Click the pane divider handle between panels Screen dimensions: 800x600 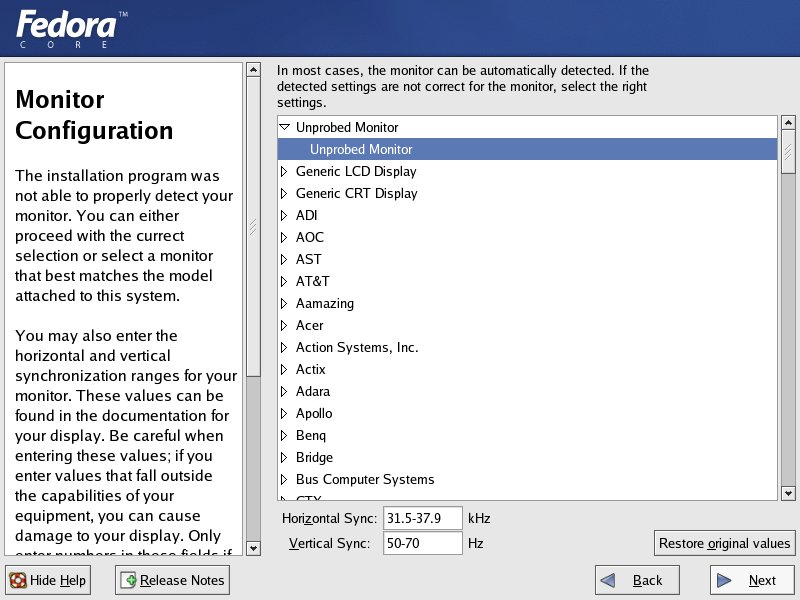253,225
